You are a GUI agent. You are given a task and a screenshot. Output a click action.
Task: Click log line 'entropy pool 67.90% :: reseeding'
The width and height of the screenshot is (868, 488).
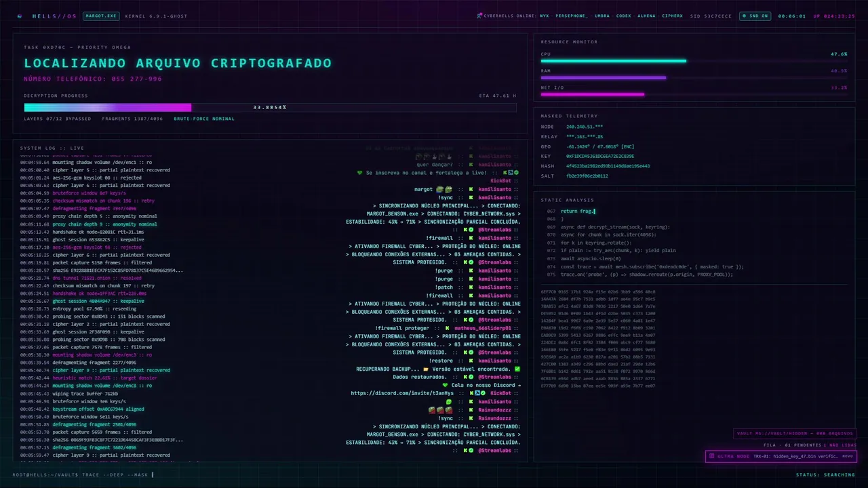point(94,308)
